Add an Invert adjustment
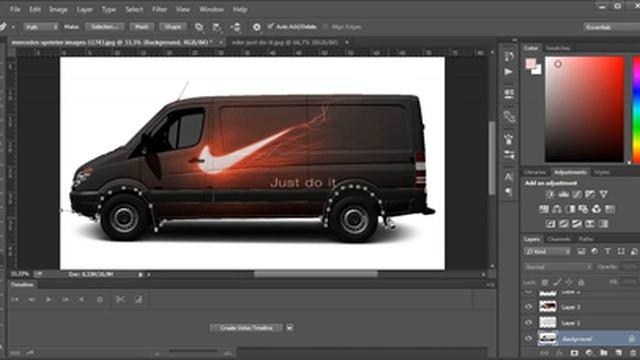 point(550,224)
